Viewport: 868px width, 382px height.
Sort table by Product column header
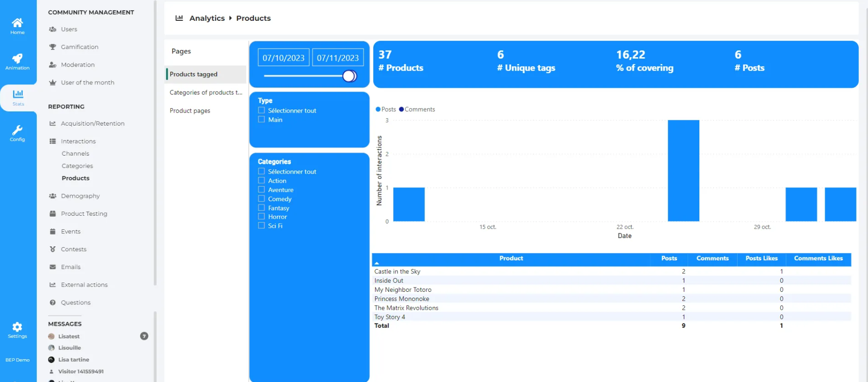[x=511, y=258]
